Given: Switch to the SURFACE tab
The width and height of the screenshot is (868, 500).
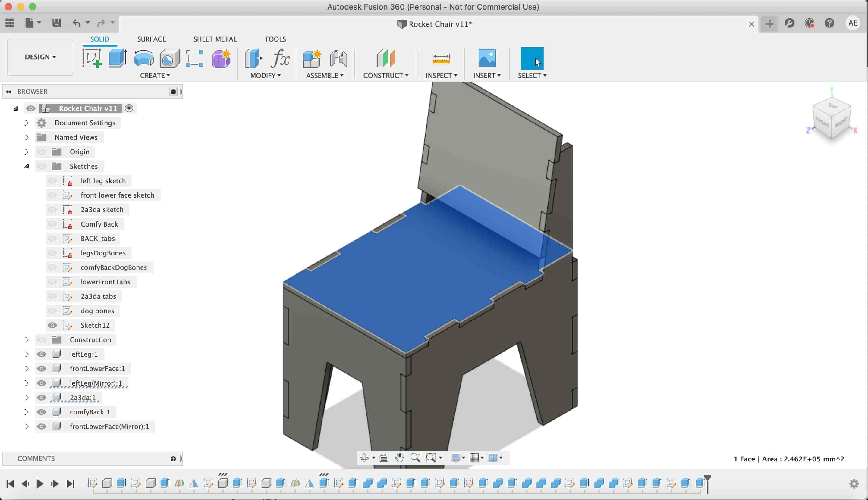Looking at the screenshot, I should [152, 39].
